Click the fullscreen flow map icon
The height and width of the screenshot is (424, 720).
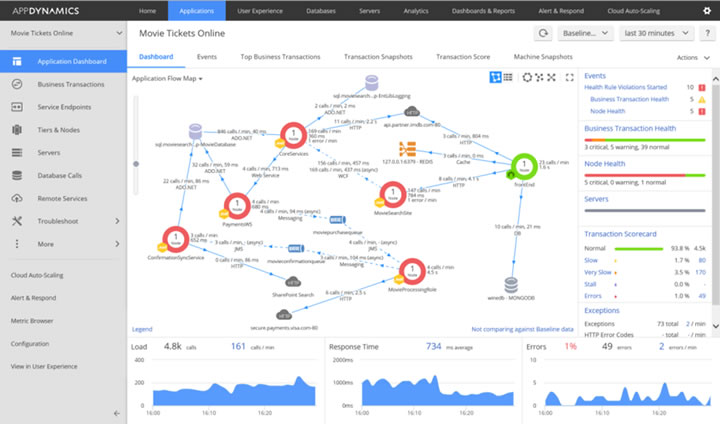tap(569, 77)
